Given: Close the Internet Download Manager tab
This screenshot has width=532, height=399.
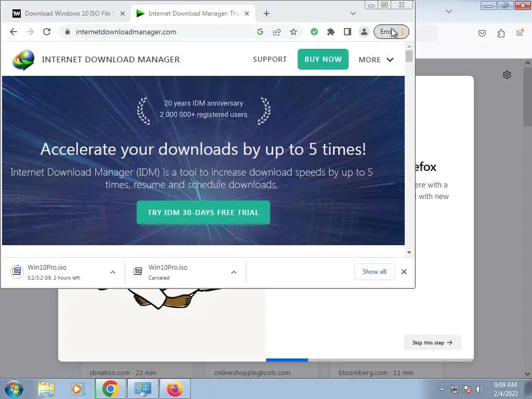Looking at the screenshot, I should click(247, 14).
